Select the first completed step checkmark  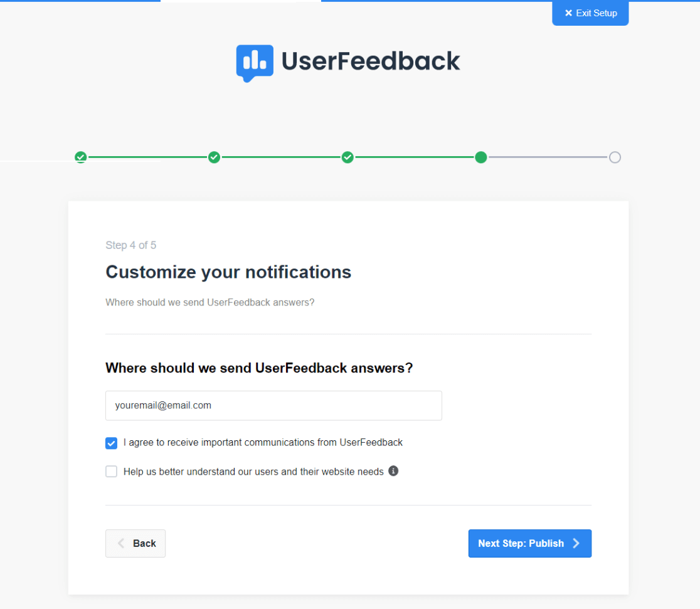[80, 157]
